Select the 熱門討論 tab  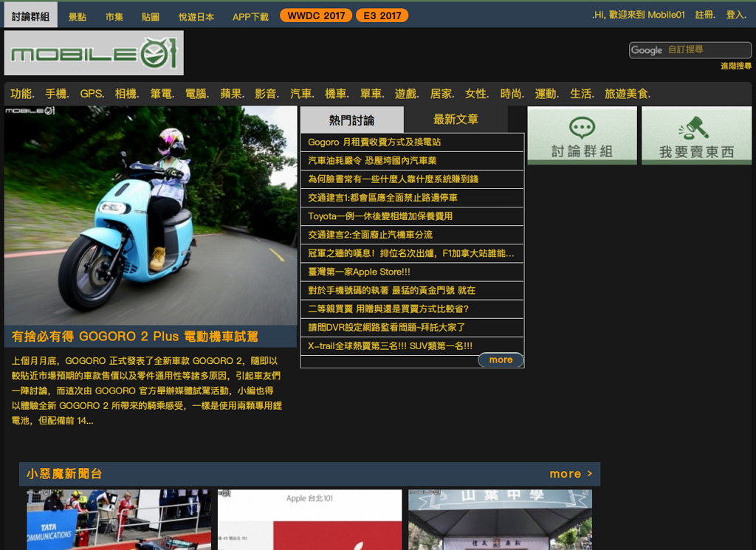click(x=352, y=120)
